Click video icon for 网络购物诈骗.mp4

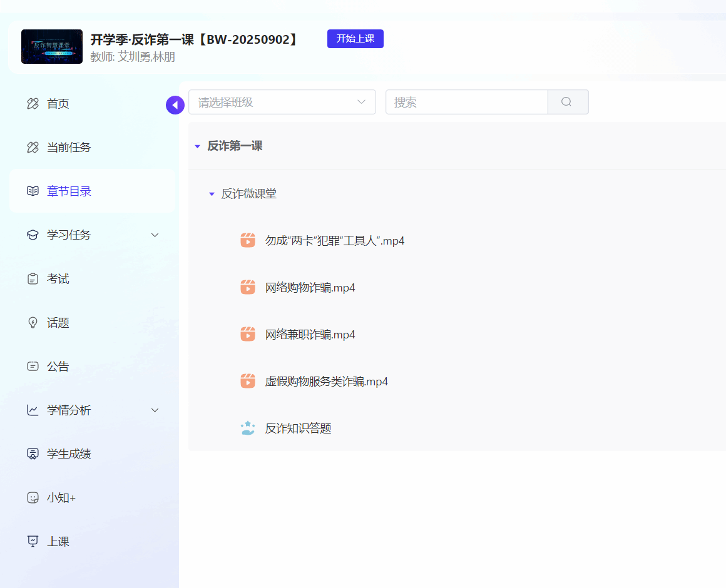248,288
